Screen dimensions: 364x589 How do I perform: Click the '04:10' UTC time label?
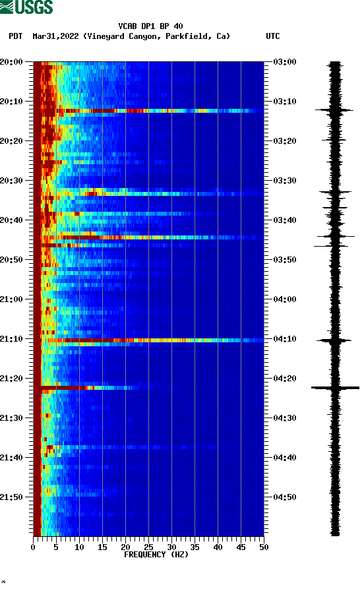tap(285, 339)
